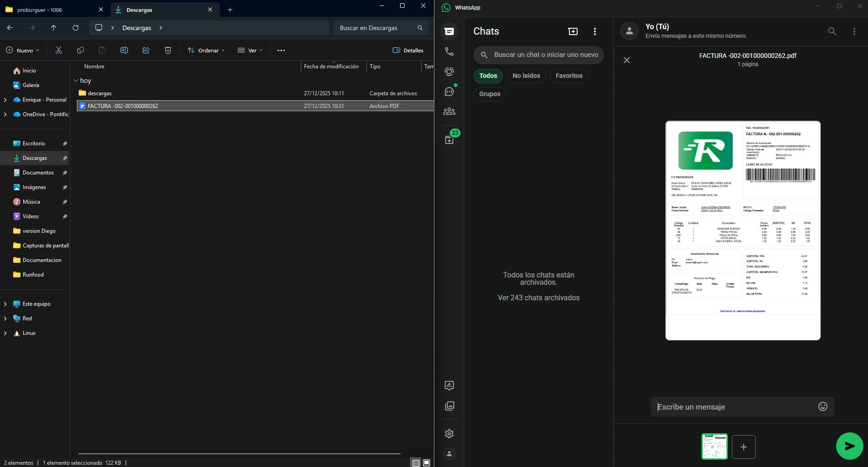Click the Copy icon in Explorer toolbar
This screenshot has width=868, height=467.
coord(81,50)
